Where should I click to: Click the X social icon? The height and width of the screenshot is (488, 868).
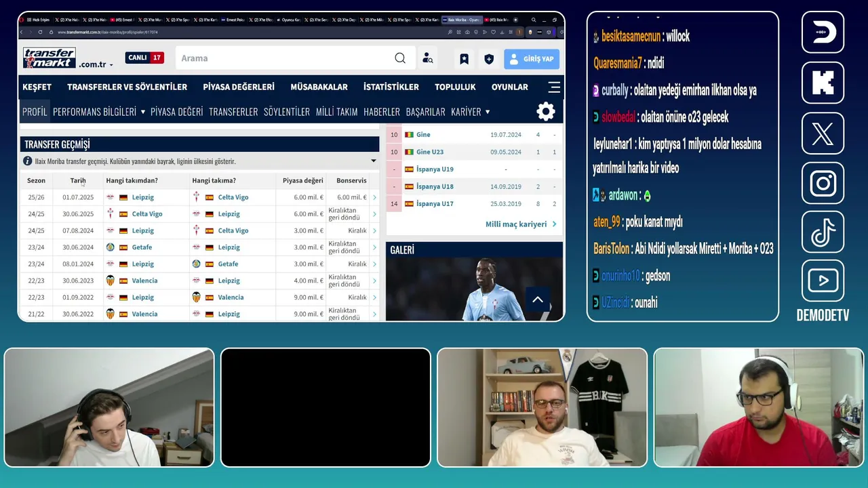823,134
